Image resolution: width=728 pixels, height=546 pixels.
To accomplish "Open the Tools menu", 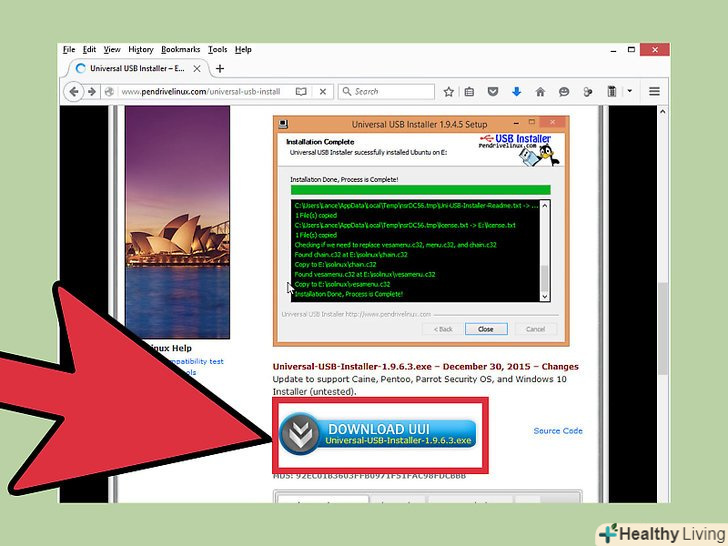I will pyautogui.click(x=217, y=50).
